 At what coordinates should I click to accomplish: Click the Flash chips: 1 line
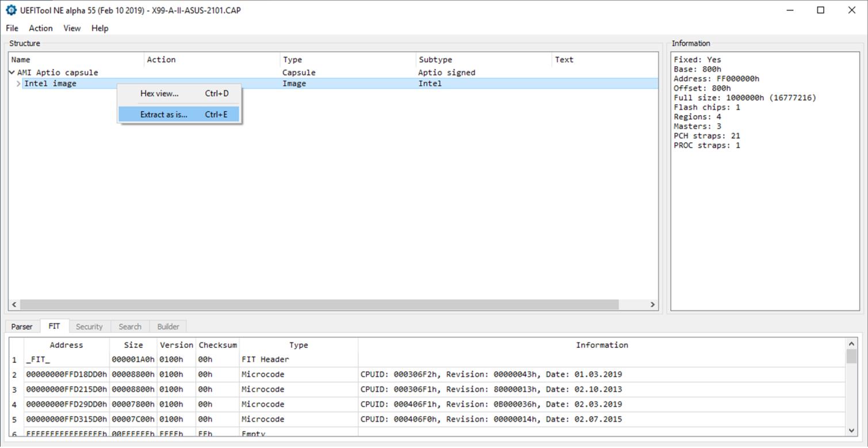(707, 108)
